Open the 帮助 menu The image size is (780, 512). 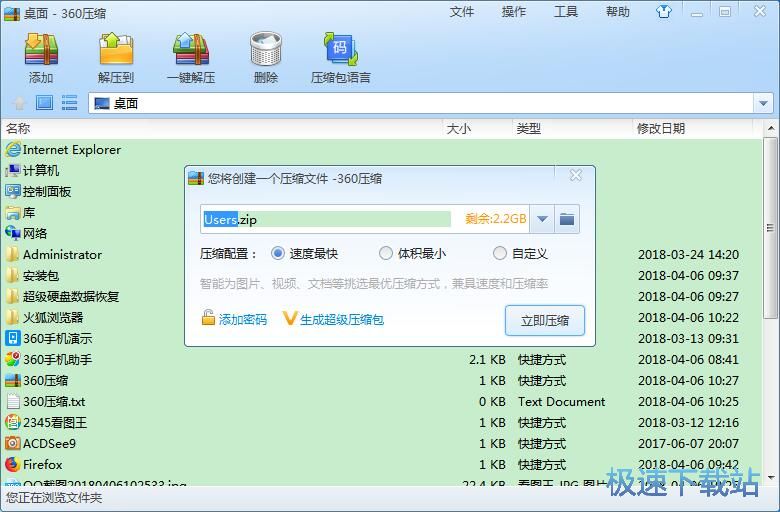click(618, 11)
